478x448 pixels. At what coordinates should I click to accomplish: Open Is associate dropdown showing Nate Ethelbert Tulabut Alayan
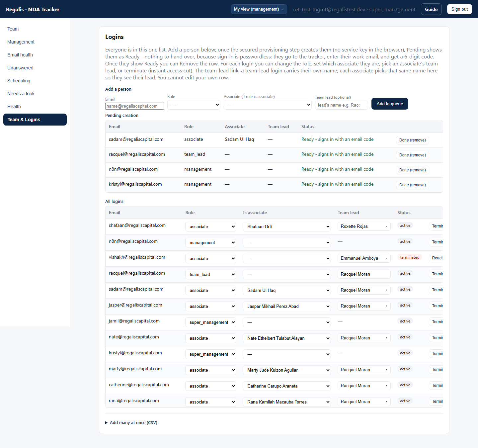287,338
